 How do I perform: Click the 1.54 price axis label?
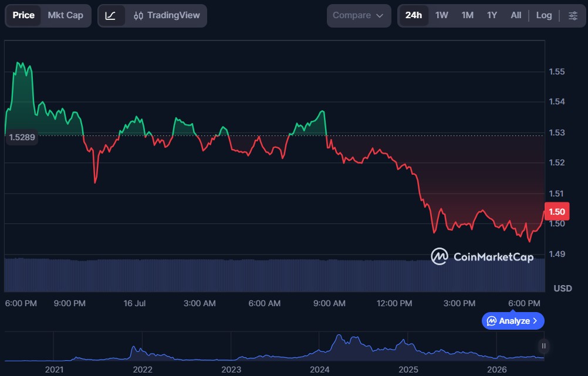(x=556, y=101)
